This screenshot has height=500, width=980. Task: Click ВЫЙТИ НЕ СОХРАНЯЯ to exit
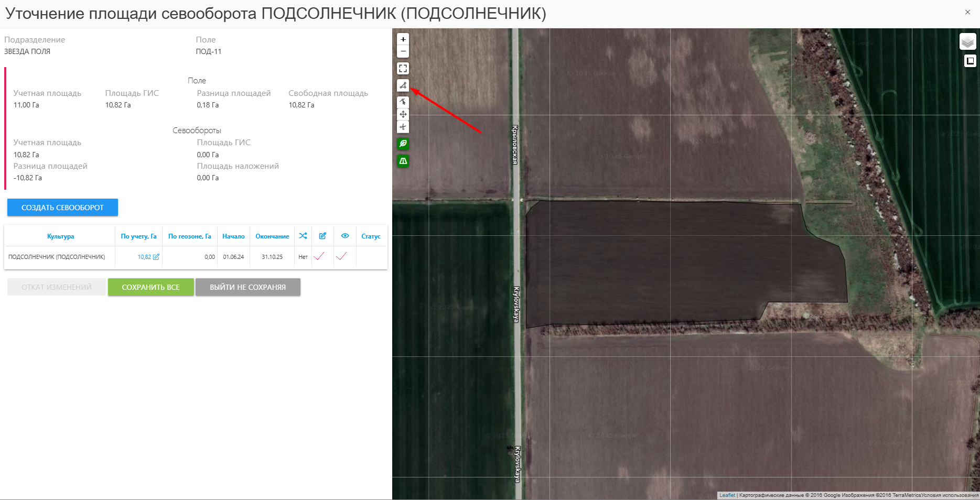pos(247,287)
